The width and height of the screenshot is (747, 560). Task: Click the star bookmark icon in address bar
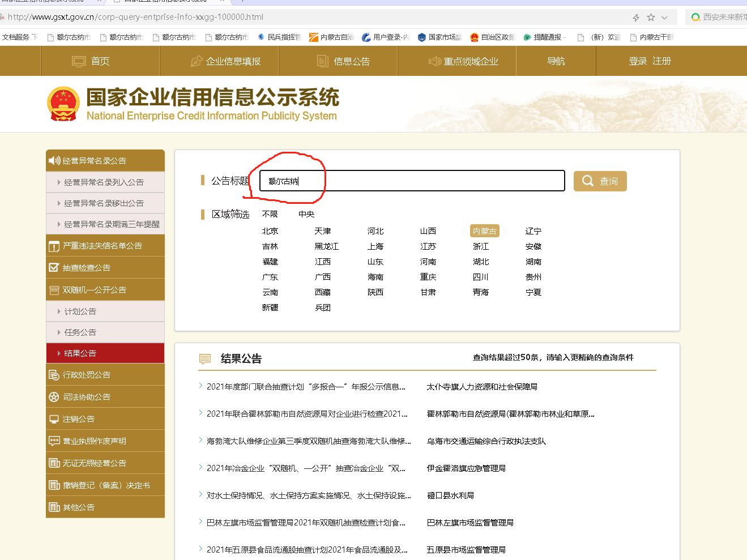click(651, 18)
